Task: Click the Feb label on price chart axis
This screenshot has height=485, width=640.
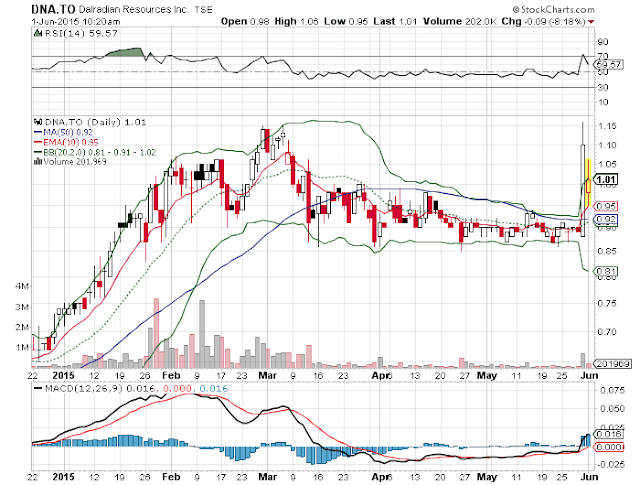Action: [x=171, y=375]
